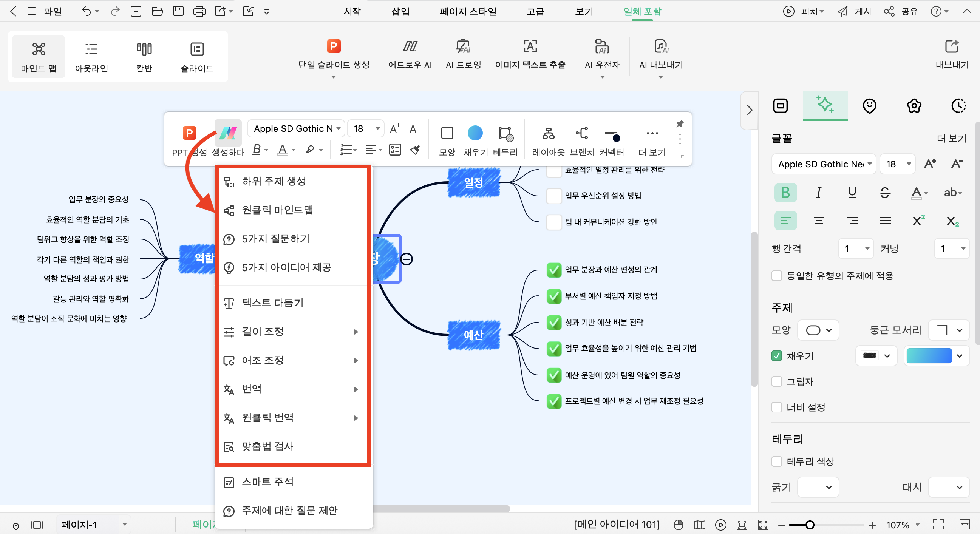Screen dimensions: 980x534
Task: Open Edraw AI (에드로우 AI) tool
Action: [x=410, y=55]
